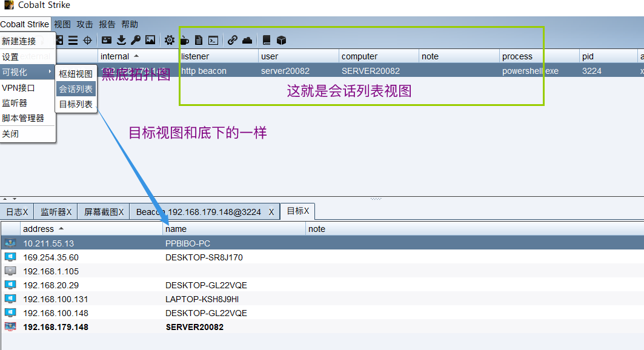The image size is (644, 350).
Task: Choose 关闭 menu entry
Action: tap(27, 134)
